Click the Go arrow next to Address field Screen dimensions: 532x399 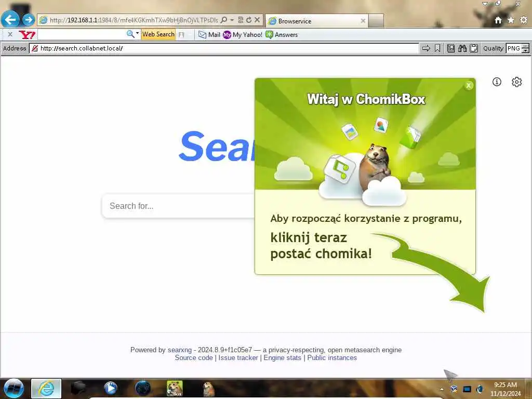[426, 48]
